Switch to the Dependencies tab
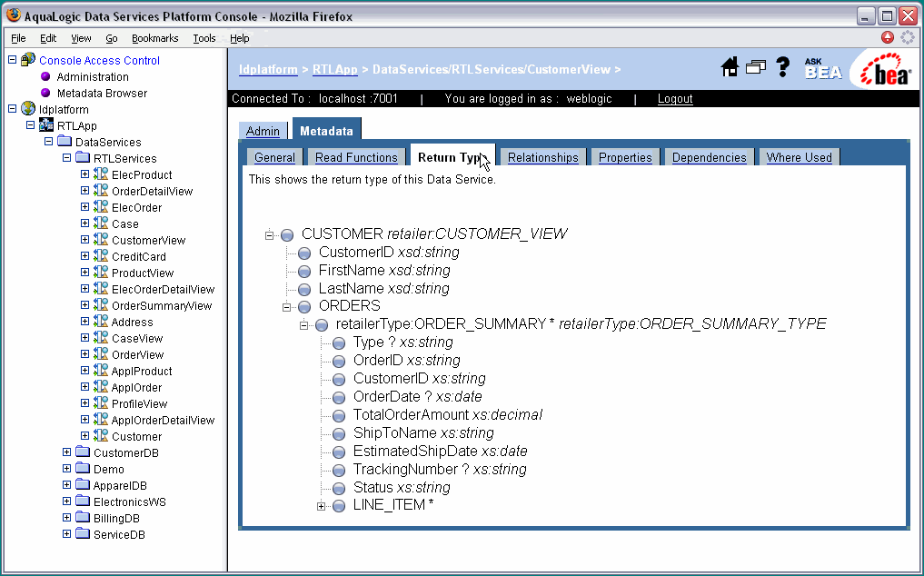This screenshot has height=576, width=924. (x=709, y=157)
